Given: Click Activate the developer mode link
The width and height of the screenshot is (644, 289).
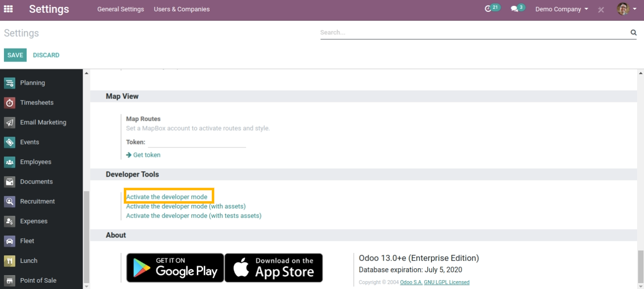Looking at the screenshot, I should click(x=167, y=197).
